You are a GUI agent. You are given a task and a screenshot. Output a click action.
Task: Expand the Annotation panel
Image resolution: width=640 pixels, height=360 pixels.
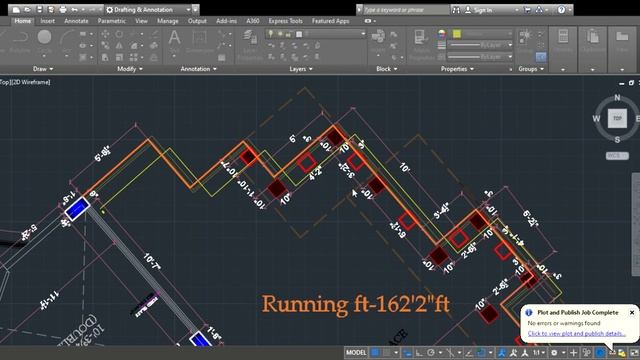coord(198,69)
